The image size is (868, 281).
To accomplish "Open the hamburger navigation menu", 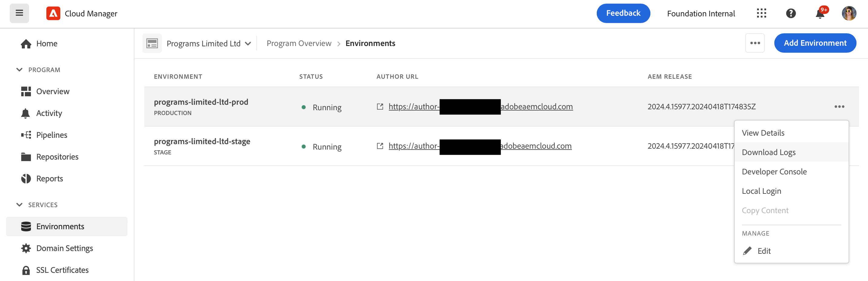I will (19, 13).
